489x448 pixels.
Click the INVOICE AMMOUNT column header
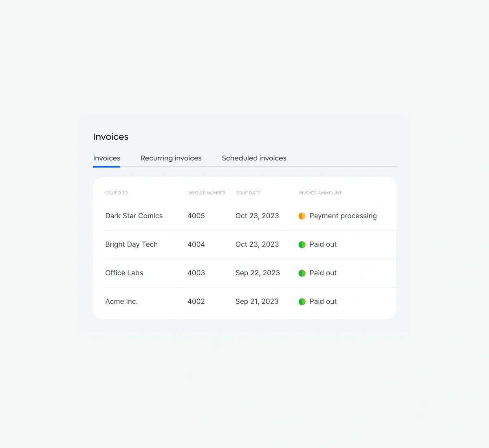(x=320, y=193)
